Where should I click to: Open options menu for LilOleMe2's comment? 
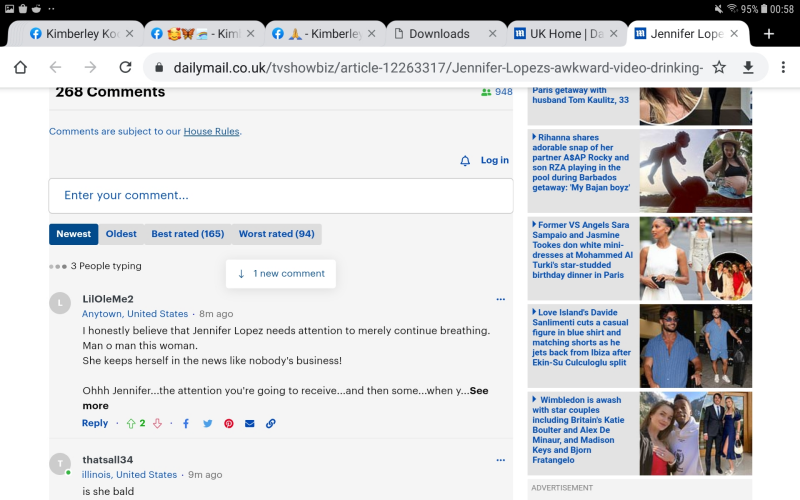pyautogui.click(x=501, y=299)
